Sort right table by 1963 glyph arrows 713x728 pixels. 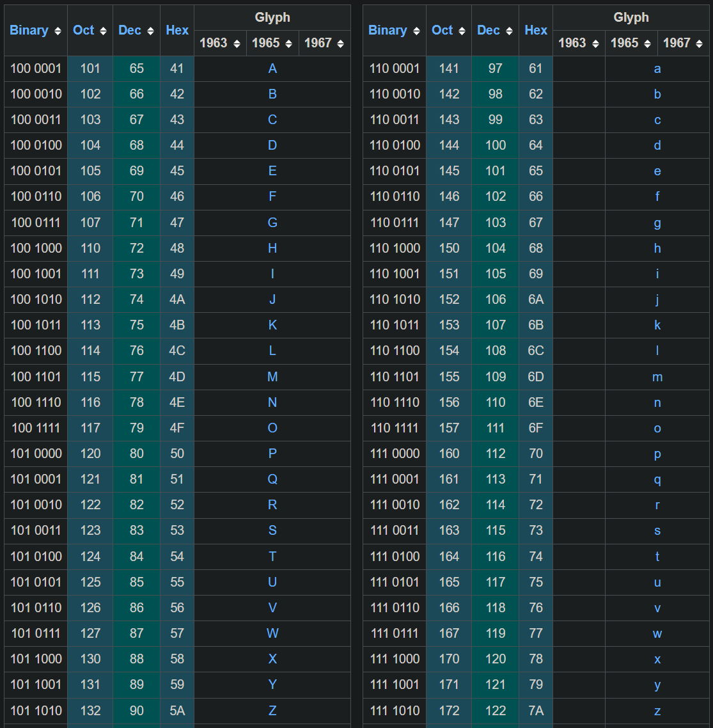pyautogui.click(x=595, y=44)
